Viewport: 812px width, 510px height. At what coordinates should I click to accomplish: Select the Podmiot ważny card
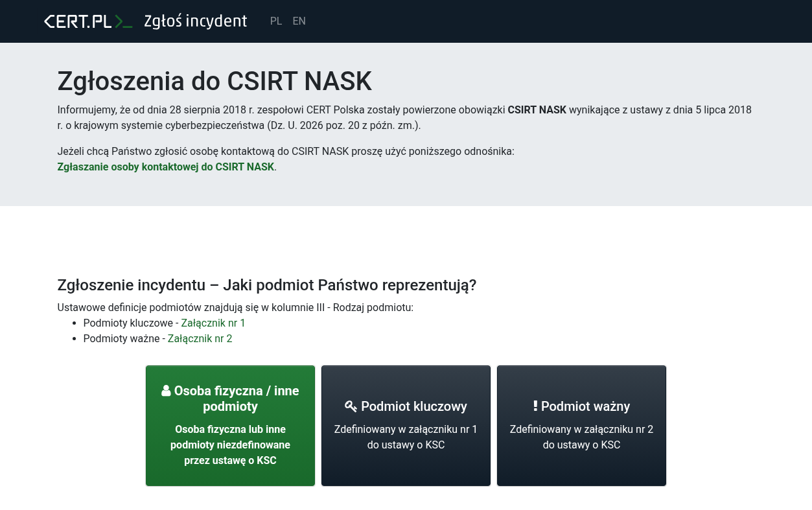point(581,426)
